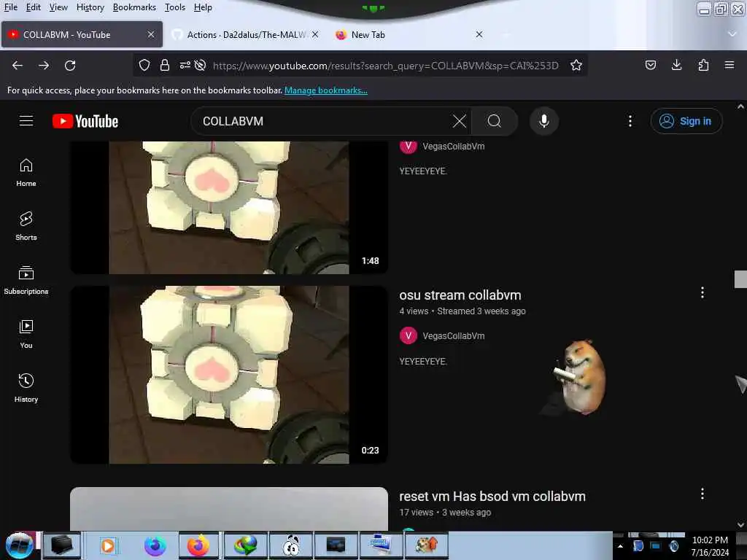
Task: Bookmark this page with the star icon
Action: [x=576, y=65]
